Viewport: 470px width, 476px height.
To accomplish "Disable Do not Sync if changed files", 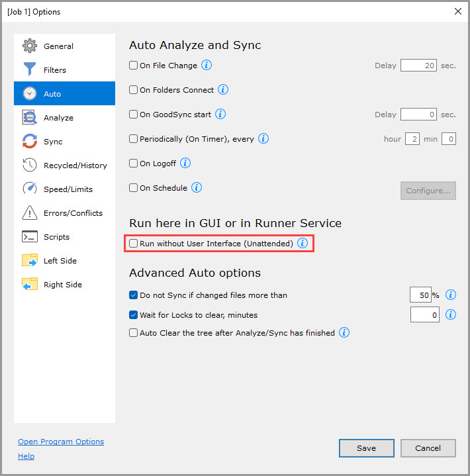I will 134,295.
